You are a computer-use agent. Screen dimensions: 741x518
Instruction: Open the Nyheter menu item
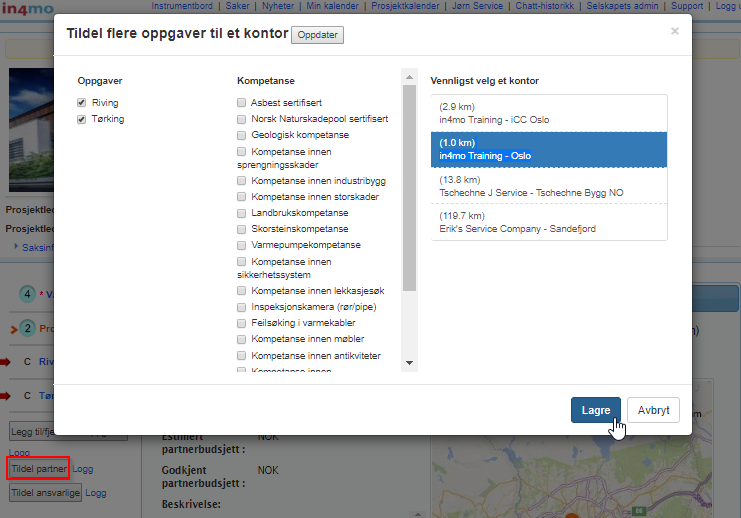tap(278, 6)
